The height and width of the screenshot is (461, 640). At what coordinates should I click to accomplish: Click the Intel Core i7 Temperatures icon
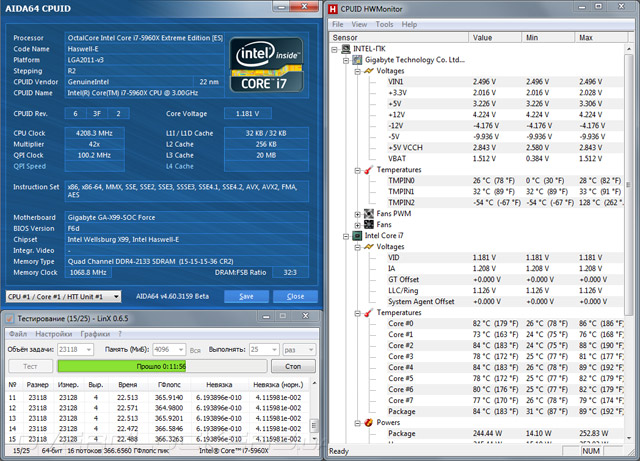coord(369,312)
